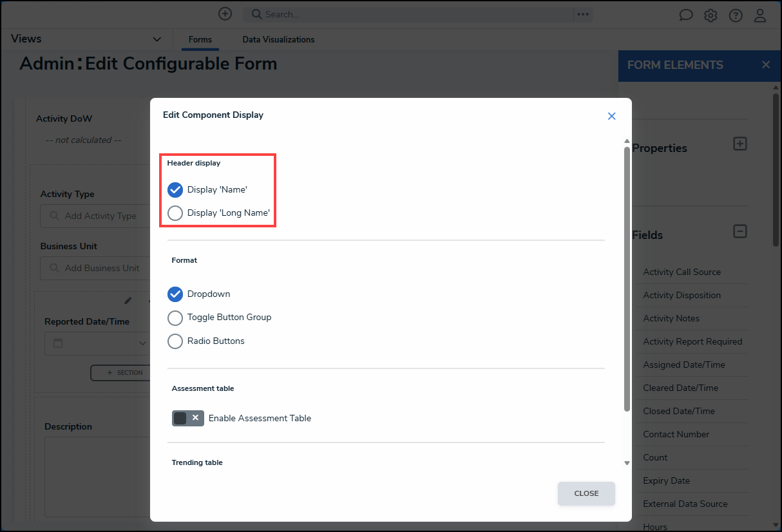Open the user profile icon
The width and height of the screenshot is (782, 532).
click(x=760, y=15)
